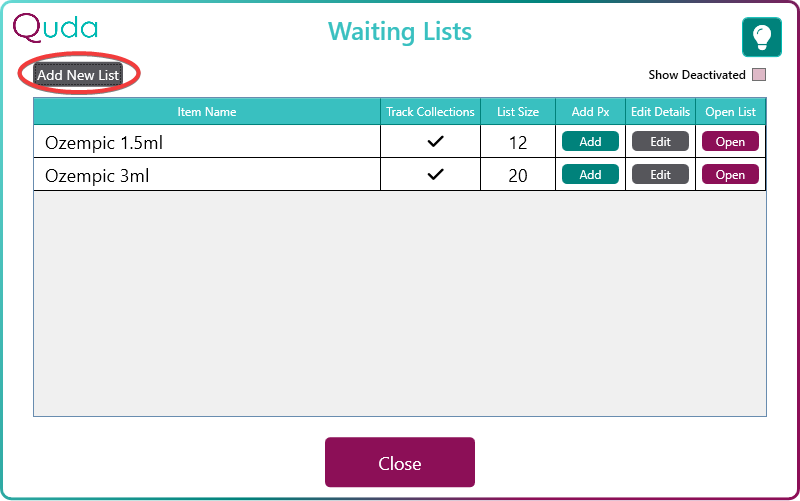Edit details of Ozempic 1.5ml list
Image resolution: width=800 pixels, height=501 pixels.
660,142
